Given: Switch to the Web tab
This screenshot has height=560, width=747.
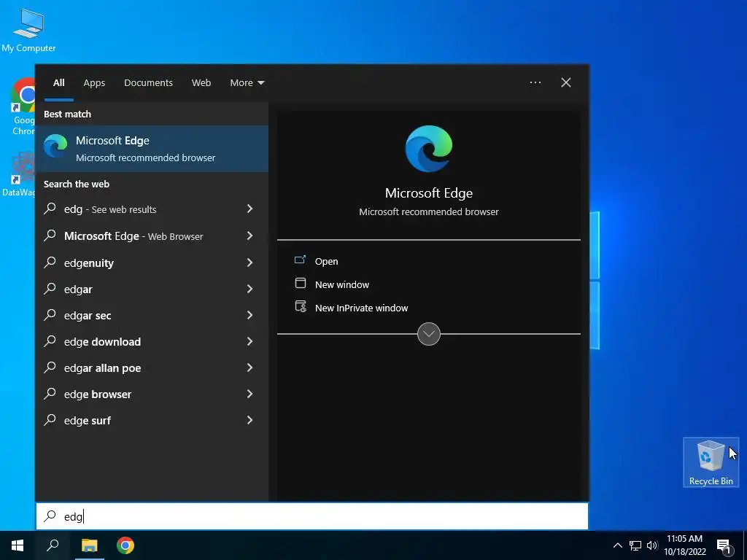Looking at the screenshot, I should (x=201, y=83).
